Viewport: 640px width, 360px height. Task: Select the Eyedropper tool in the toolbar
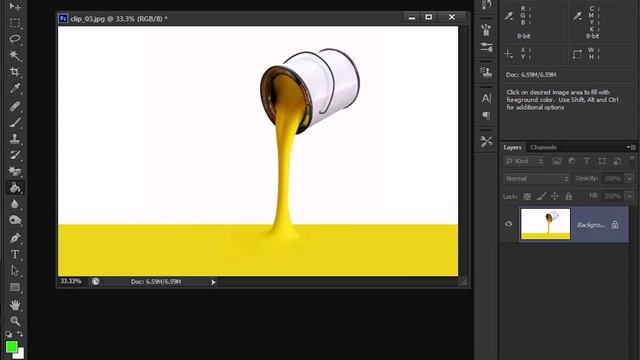[15, 89]
